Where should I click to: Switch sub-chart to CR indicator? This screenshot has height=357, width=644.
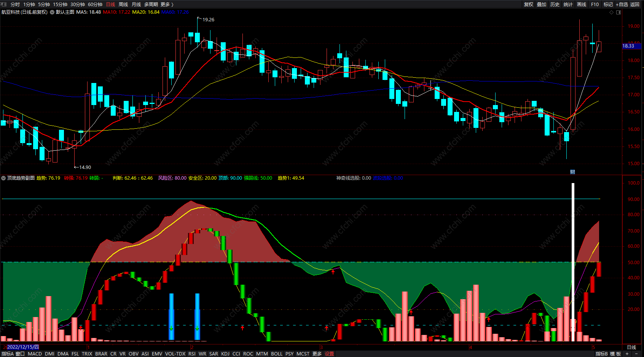[x=113, y=354]
